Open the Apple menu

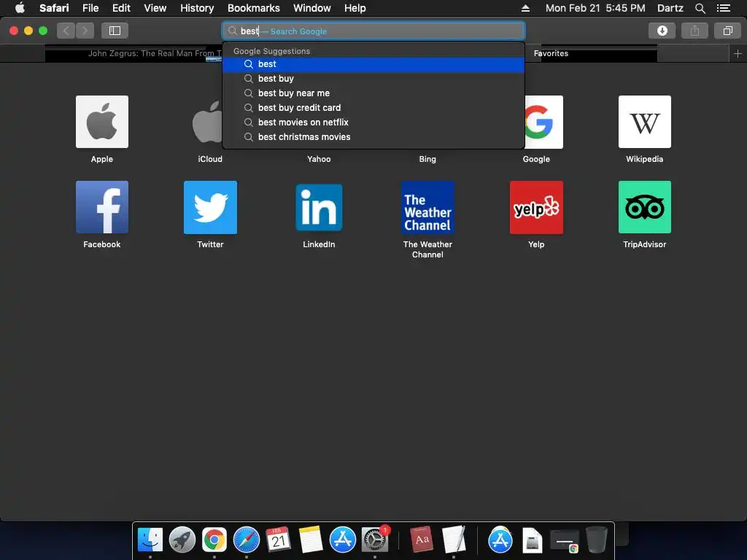20,7
